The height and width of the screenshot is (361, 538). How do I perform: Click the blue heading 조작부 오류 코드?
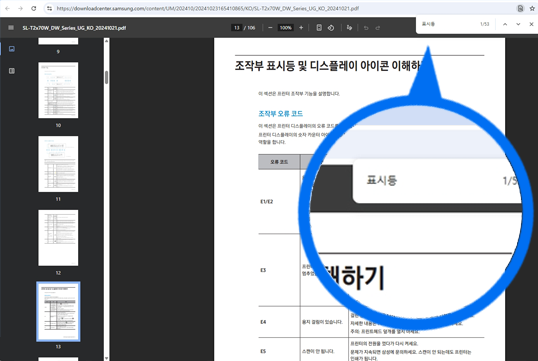click(280, 114)
